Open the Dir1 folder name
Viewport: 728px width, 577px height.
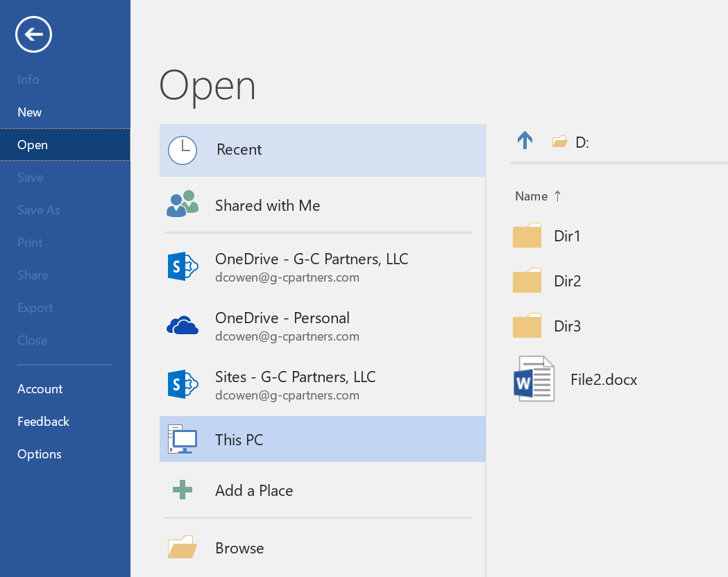568,236
